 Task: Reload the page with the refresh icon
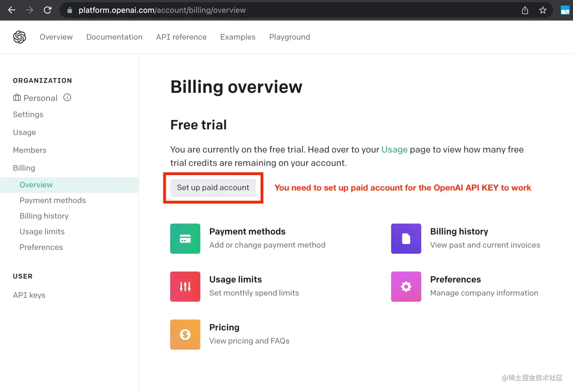pyautogui.click(x=47, y=10)
